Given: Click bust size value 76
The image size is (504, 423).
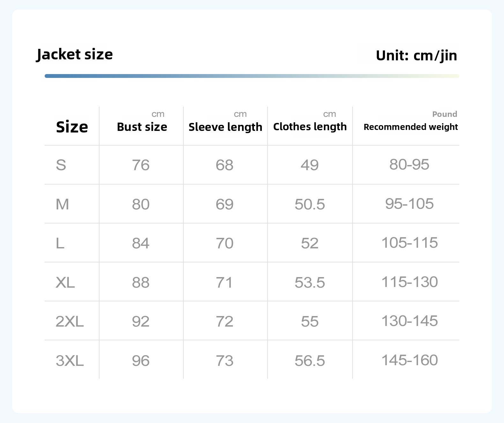Looking at the screenshot, I should [x=141, y=165].
